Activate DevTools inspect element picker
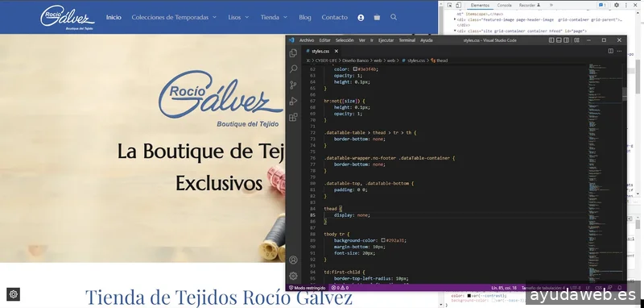The width and height of the screenshot is (644, 308). click(449, 6)
